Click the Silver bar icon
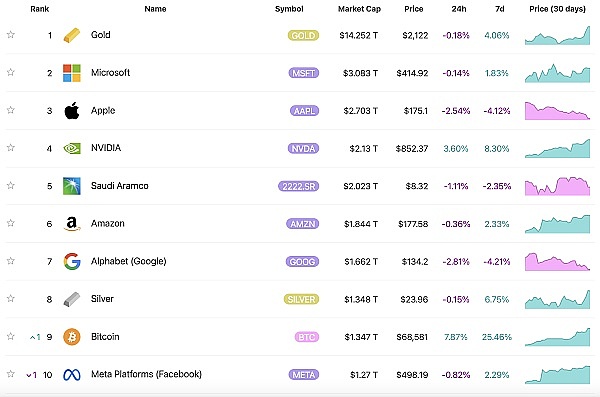This screenshot has width=600, height=397. click(72, 299)
